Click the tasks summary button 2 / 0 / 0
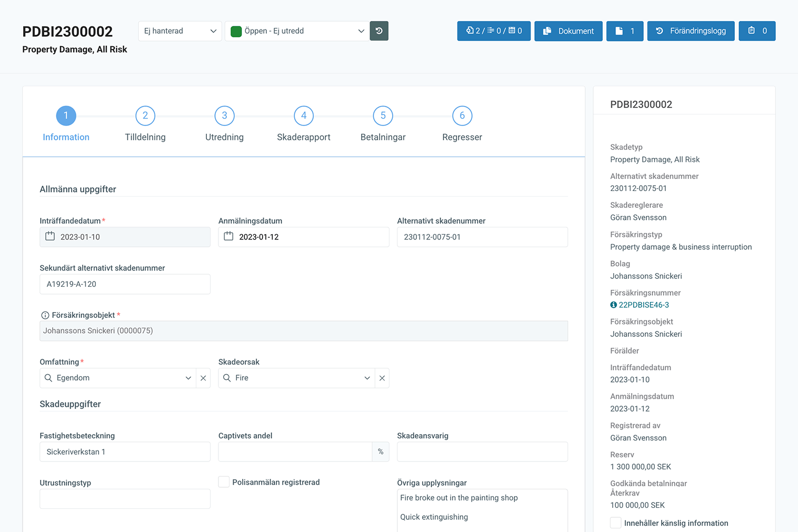 pyautogui.click(x=494, y=31)
